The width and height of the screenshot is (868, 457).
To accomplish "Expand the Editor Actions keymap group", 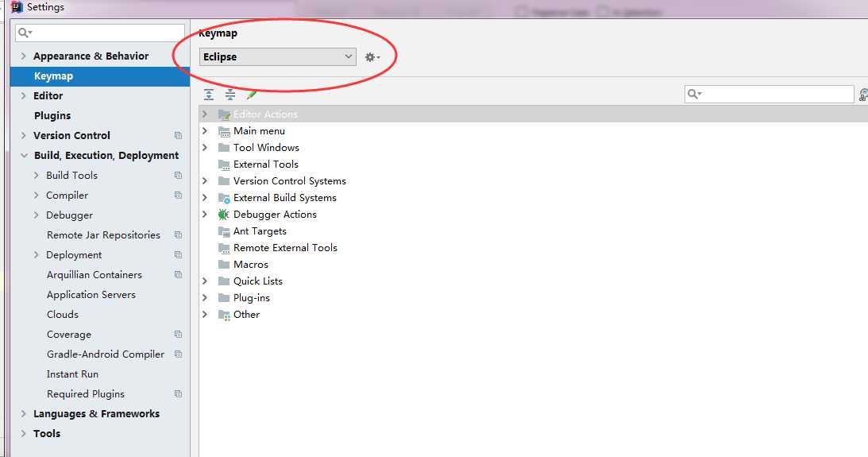I will point(205,114).
